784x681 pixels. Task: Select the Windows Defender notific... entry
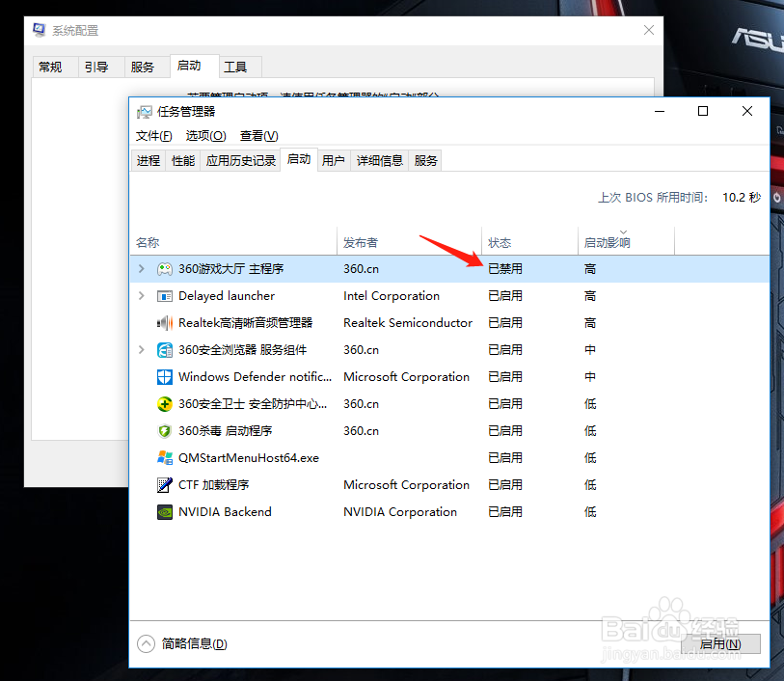(449, 377)
